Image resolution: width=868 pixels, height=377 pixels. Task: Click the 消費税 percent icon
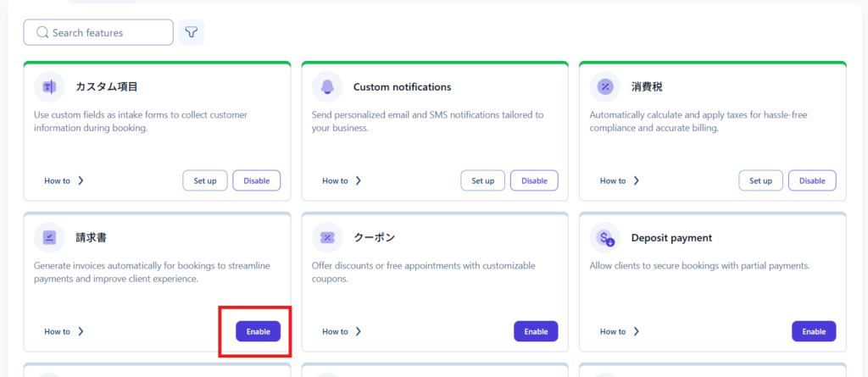605,86
